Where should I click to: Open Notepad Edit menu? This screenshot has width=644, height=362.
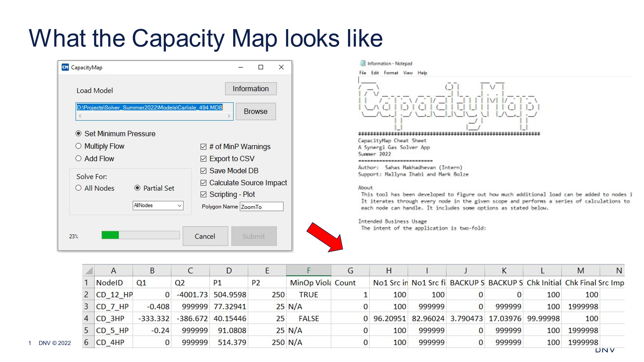pos(375,73)
